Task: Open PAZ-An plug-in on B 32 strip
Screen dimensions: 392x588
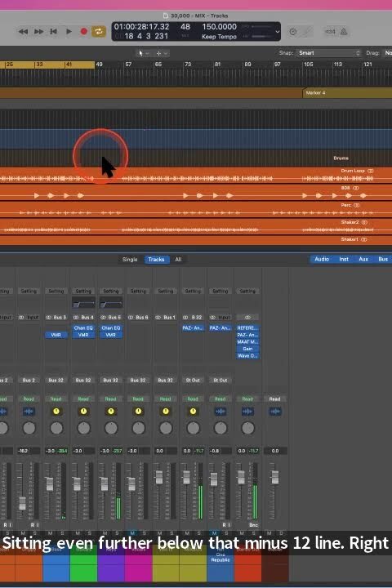Action: coord(193,328)
